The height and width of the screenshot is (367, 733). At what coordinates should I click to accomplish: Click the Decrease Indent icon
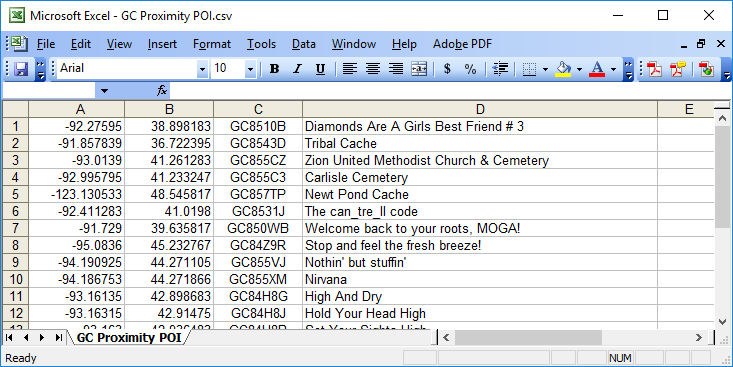click(x=500, y=69)
